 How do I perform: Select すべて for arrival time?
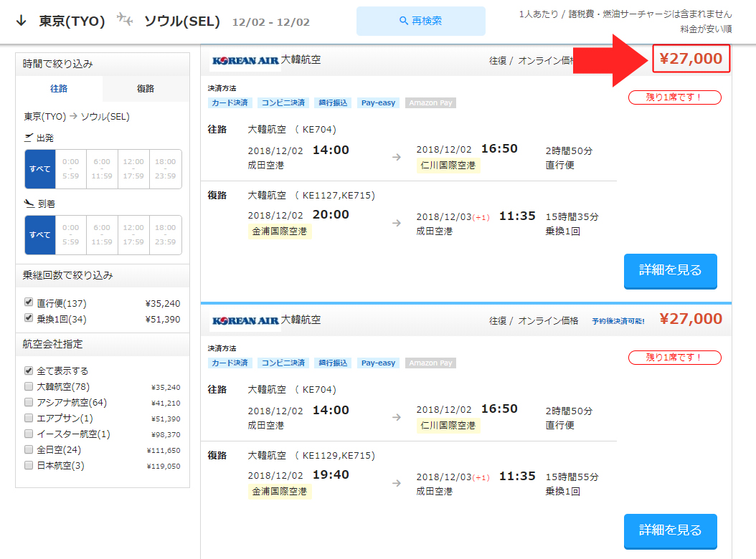pos(40,235)
